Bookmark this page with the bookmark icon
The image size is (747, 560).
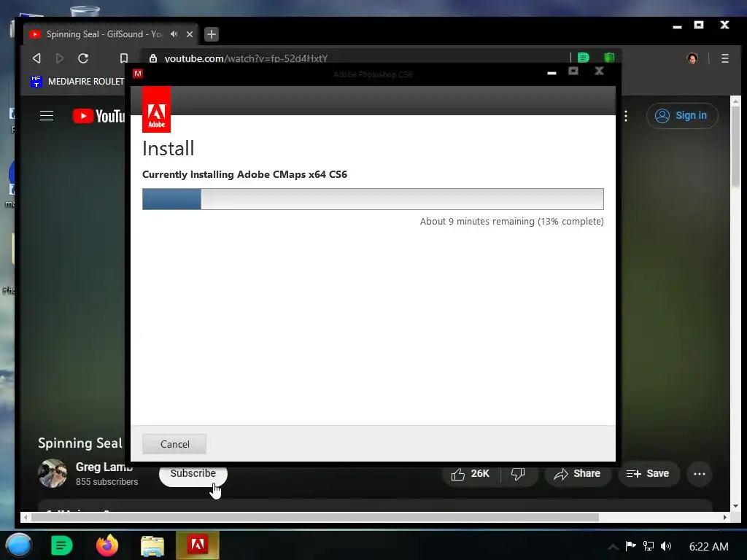(x=124, y=58)
